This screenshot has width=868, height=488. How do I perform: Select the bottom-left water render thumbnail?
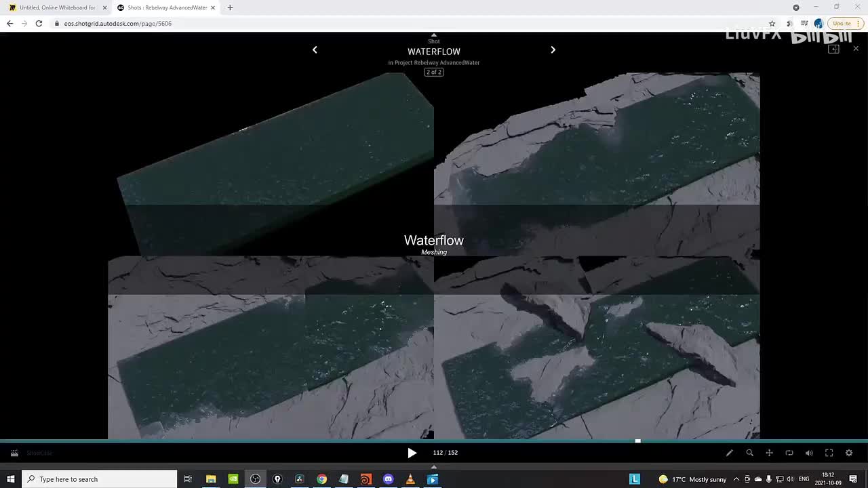pos(271,348)
